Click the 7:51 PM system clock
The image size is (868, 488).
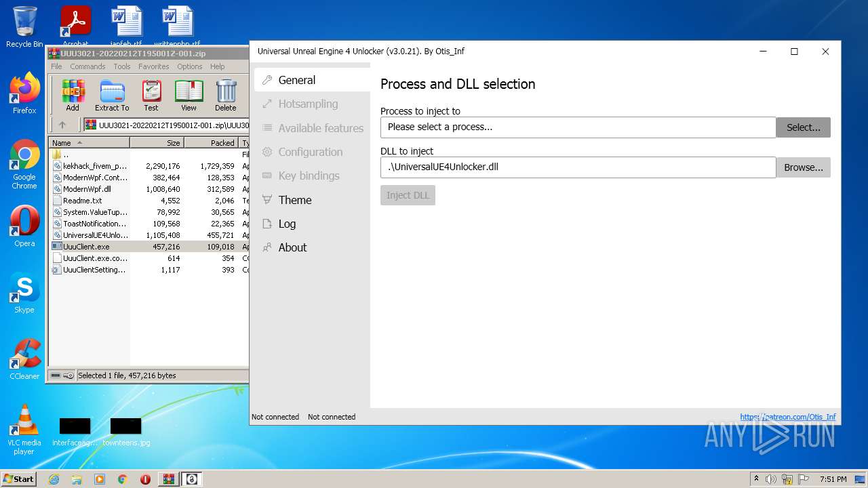[x=833, y=479]
